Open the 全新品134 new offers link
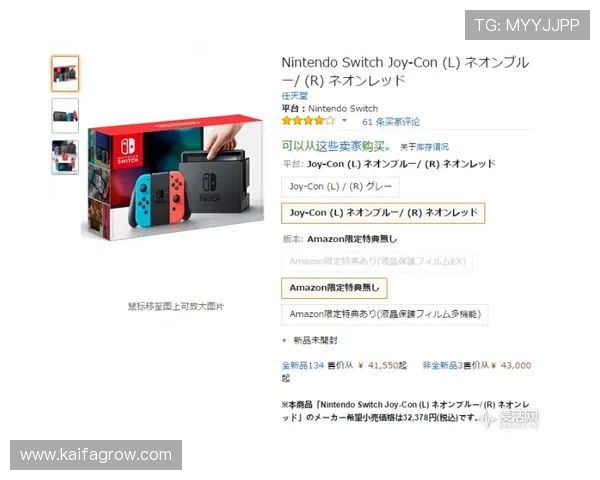This screenshot has width=600, height=480. pos(303,366)
